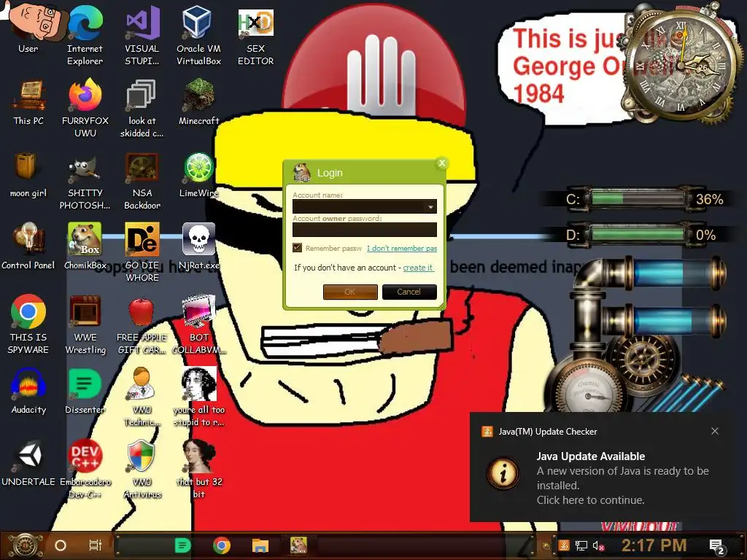Screen dimensions: 747x560
Task: Open the GO DIE WHORE icon
Action: pyautogui.click(x=142, y=252)
